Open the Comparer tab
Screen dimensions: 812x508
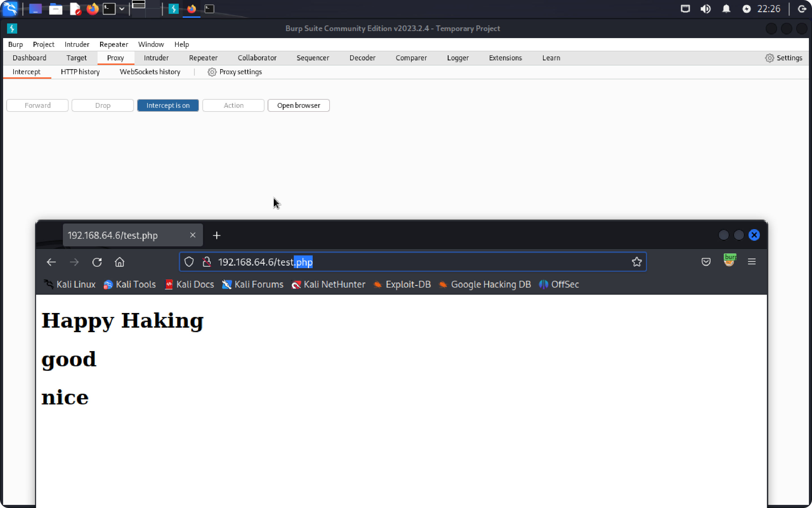point(411,58)
